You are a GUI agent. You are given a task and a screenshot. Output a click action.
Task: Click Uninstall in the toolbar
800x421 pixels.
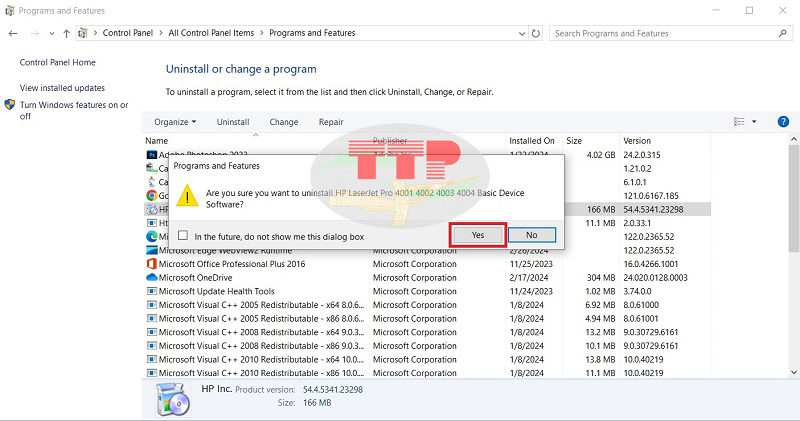click(233, 122)
